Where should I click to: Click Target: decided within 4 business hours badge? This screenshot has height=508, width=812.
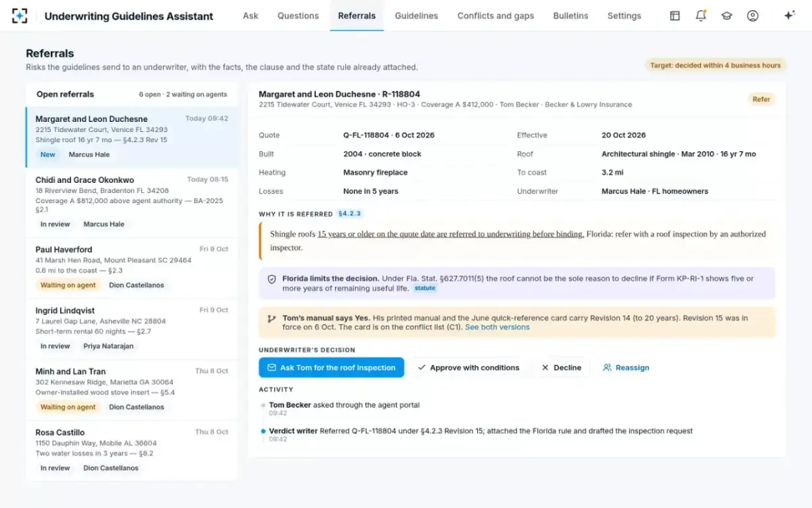[715, 66]
